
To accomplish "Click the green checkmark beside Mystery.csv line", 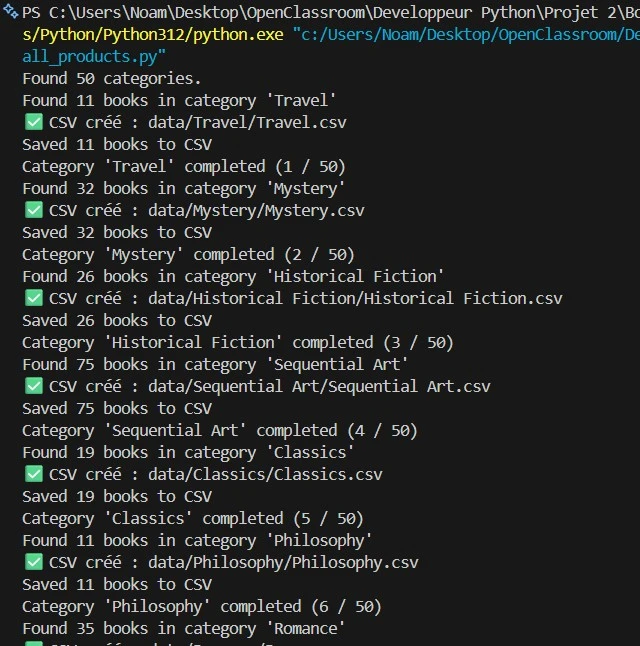I will (x=33, y=211).
